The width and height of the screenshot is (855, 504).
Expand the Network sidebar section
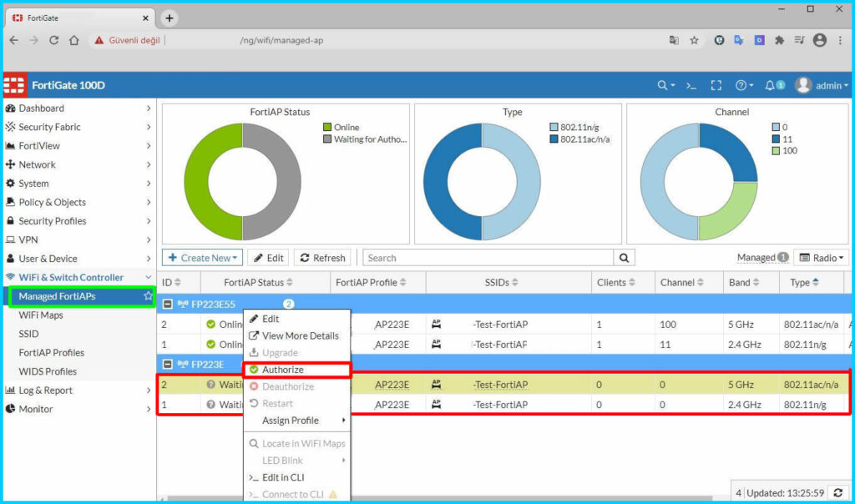click(78, 164)
